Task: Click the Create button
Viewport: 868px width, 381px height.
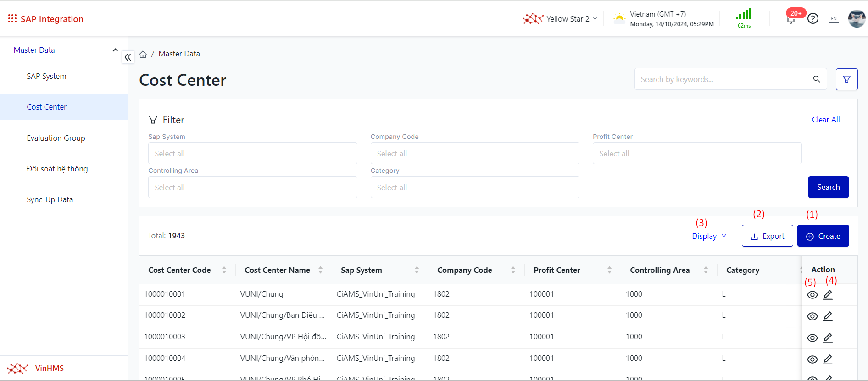Action: coord(823,236)
